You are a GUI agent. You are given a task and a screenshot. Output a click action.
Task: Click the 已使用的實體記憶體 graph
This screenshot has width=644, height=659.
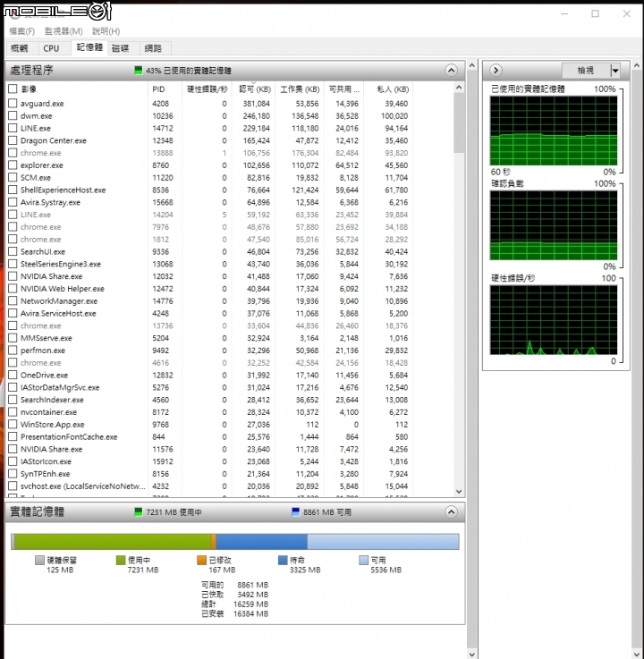tap(554, 131)
